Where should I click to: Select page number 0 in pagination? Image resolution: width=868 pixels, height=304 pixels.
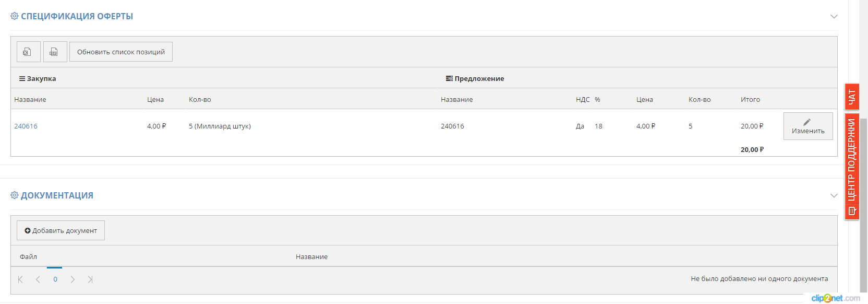pyautogui.click(x=55, y=279)
